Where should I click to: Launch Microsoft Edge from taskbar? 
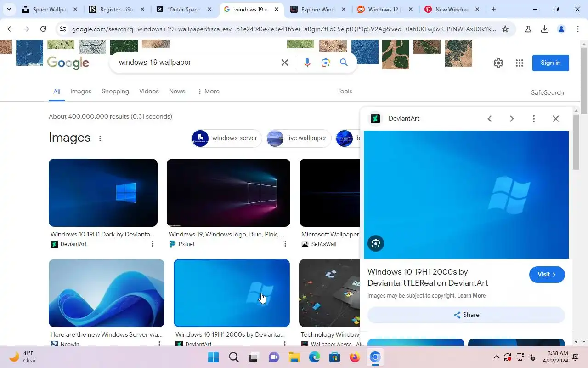[x=314, y=357]
